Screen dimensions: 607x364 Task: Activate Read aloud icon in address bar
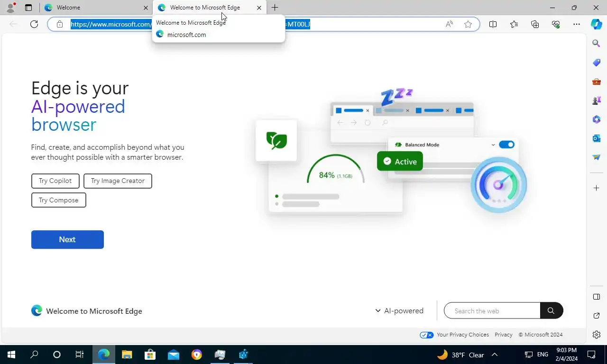pos(449,24)
